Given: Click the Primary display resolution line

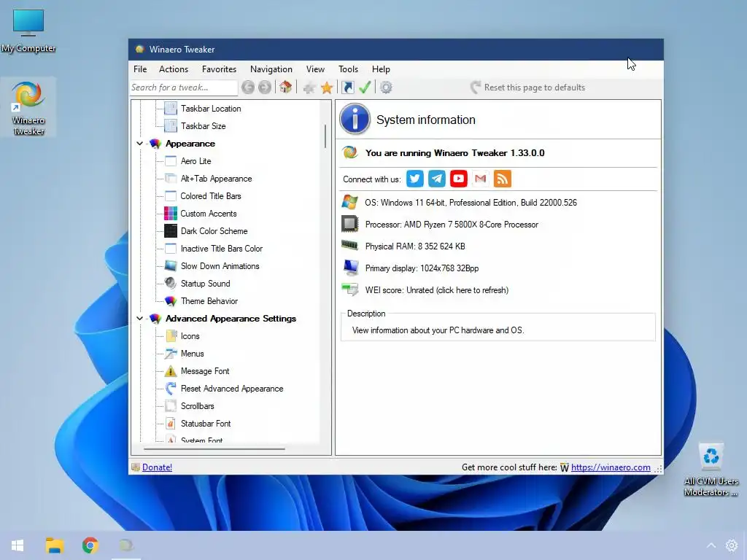Looking at the screenshot, I should coord(422,268).
